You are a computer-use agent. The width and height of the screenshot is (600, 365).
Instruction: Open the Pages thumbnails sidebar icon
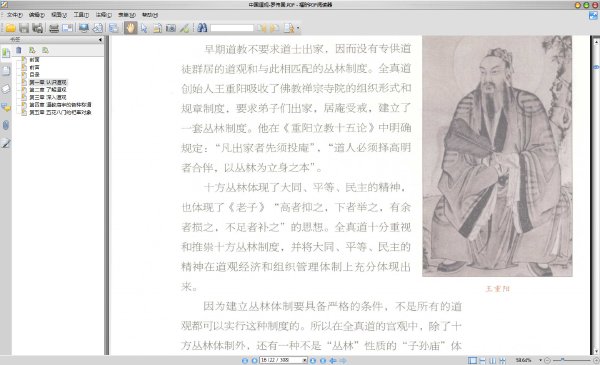[x=6, y=71]
